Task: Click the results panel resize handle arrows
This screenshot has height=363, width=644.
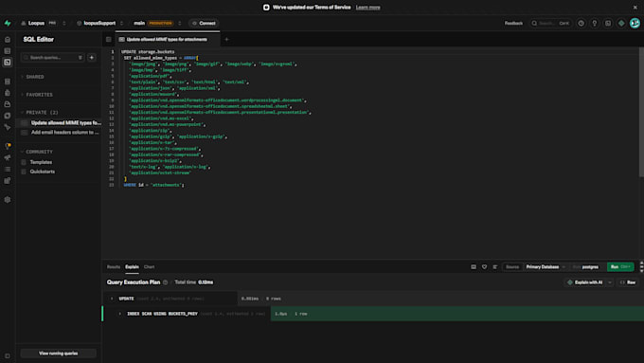Action: [641, 267]
